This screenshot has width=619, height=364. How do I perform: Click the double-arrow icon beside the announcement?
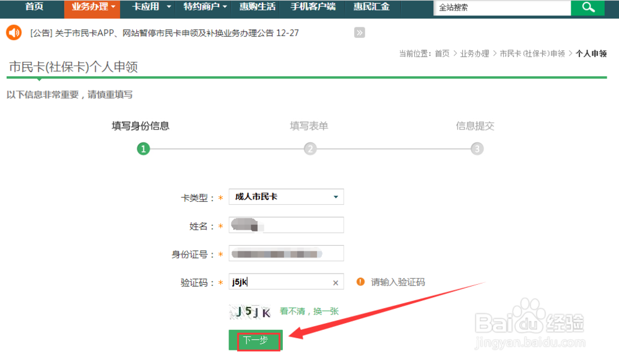(x=359, y=33)
